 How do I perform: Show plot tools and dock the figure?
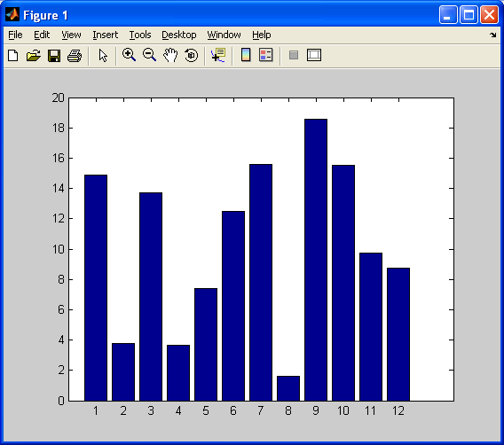314,55
